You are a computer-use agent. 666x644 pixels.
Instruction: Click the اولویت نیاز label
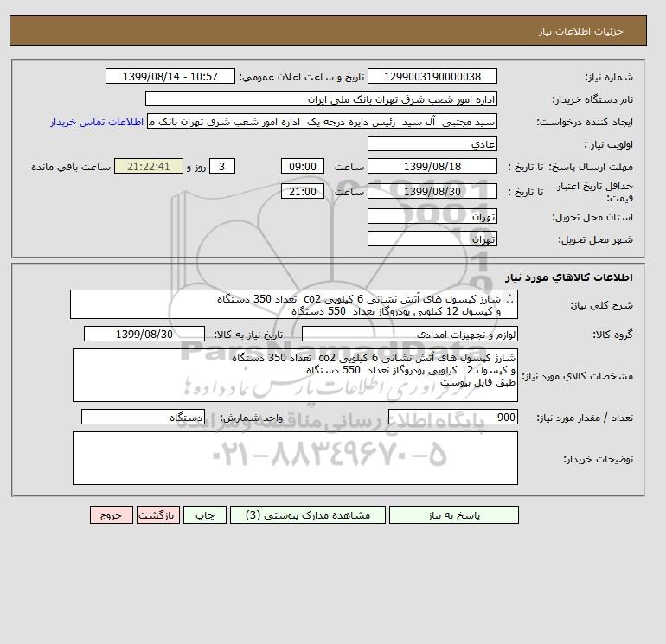point(609,144)
